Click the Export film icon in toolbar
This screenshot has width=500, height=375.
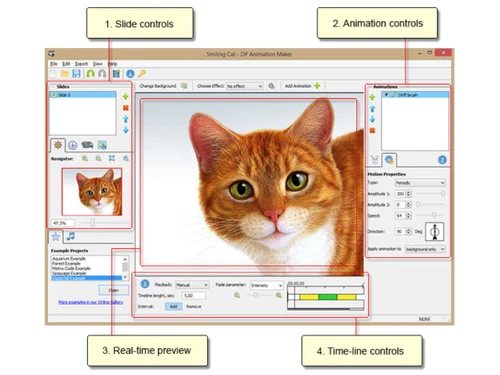point(116,74)
